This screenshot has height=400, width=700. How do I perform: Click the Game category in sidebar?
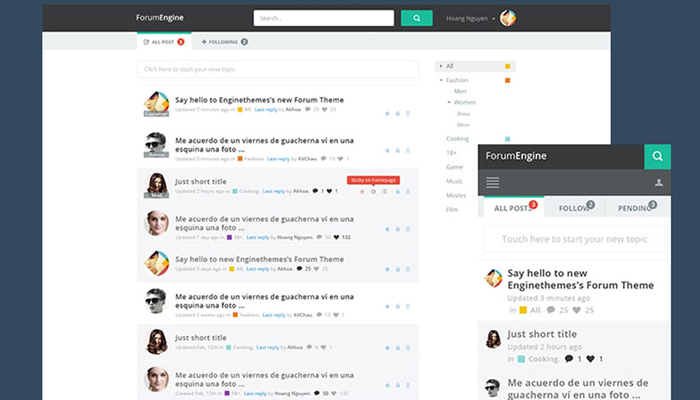click(x=454, y=167)
